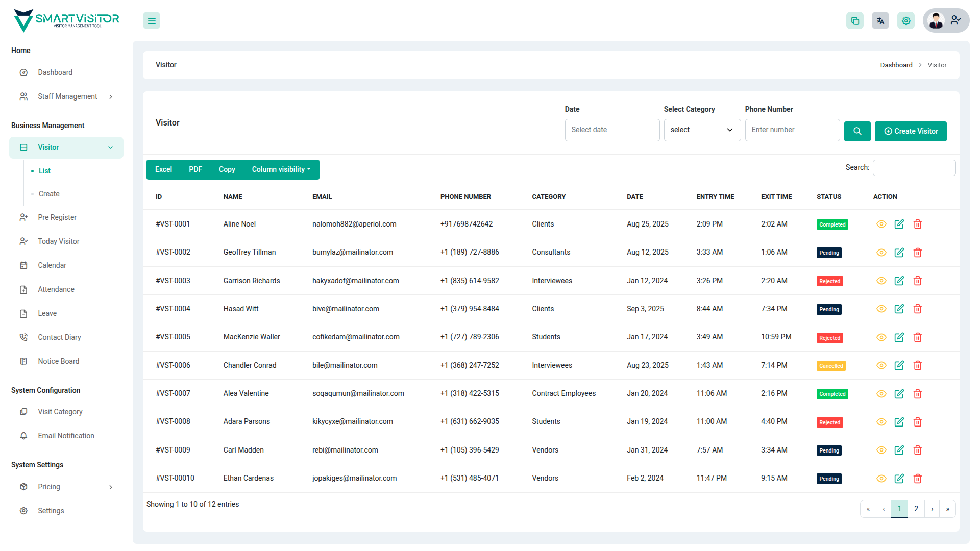Expand Staff Management sidebar menu
The image size is (980, 551).
(x=66, y=96)
